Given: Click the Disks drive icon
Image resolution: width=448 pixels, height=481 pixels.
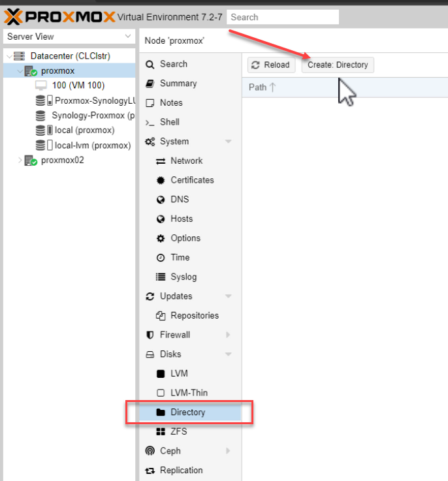Looking at the screenshot, I should click(150, 354).
